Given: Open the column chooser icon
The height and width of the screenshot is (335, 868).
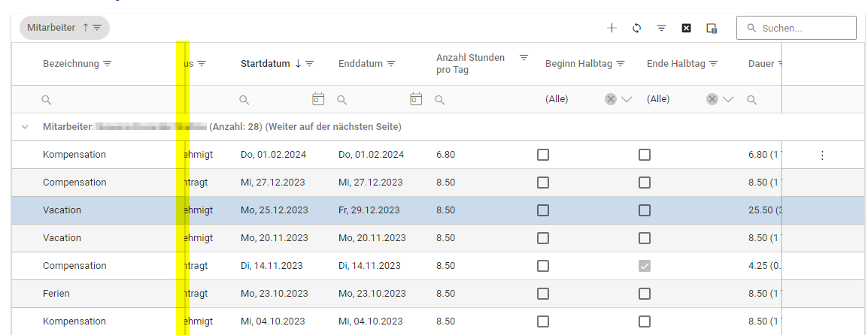Looking at the screenshot, I should [x=711, y=28].
